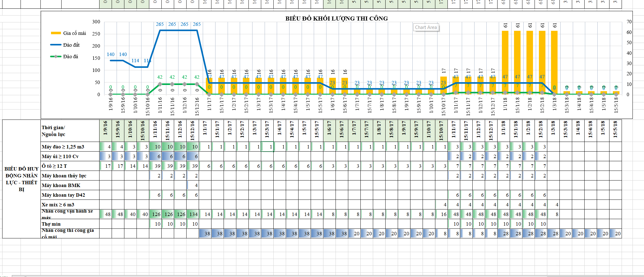Click Thợ mìn cell under table header 1/11/16
The image size is (644, 277).
155,224
